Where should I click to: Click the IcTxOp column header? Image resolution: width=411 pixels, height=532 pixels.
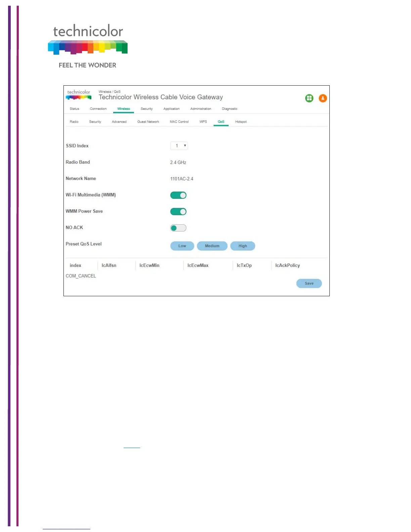click(x=244, y=265)
